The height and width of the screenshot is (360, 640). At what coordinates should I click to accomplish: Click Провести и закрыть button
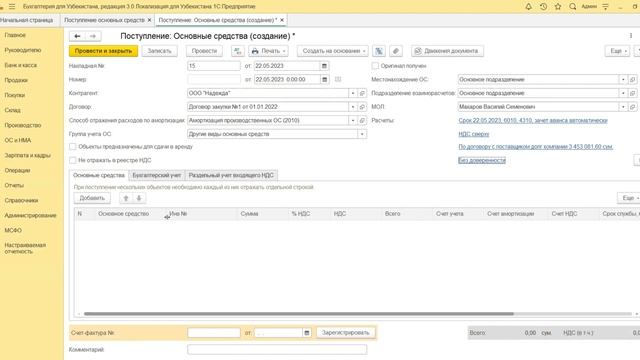(x=103, y=51)
